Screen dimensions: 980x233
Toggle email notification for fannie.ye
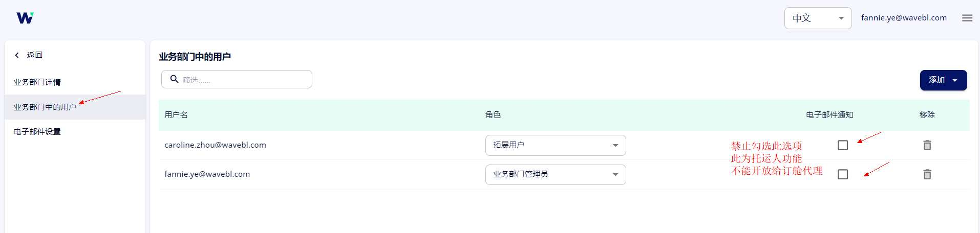coord(843,174)
